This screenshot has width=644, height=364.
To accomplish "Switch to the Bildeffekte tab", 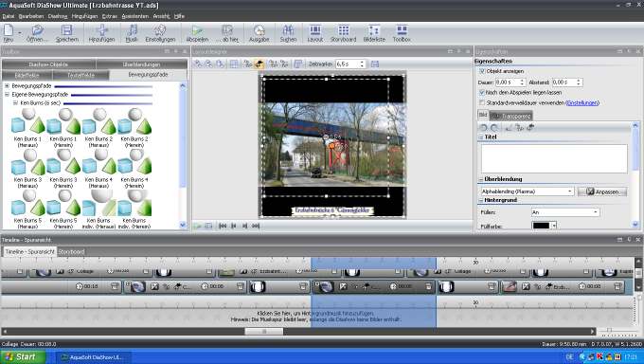I will (x=27, y=75).
